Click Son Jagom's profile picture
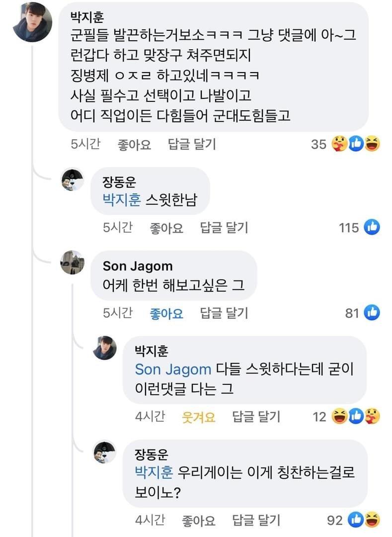392x537 pixels. [73, 262]
